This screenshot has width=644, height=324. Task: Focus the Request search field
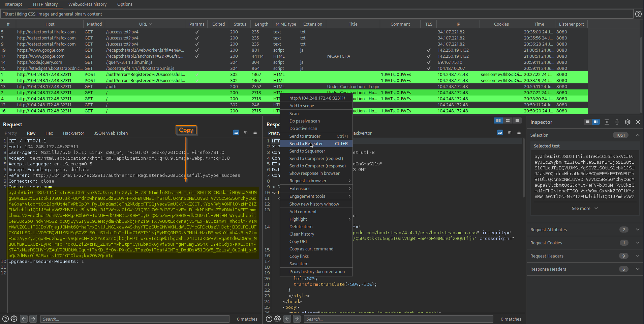135,319
